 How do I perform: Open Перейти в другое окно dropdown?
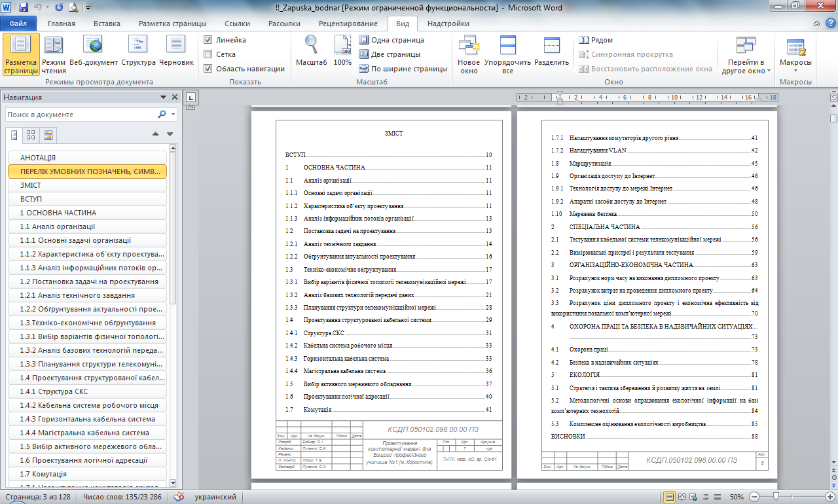click(746, 54)
